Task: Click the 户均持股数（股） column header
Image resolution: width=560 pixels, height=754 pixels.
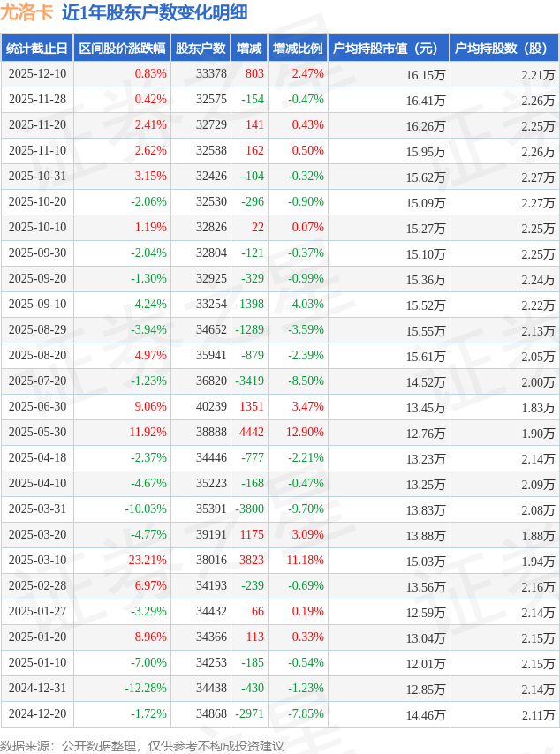Action: click(503, 49)
